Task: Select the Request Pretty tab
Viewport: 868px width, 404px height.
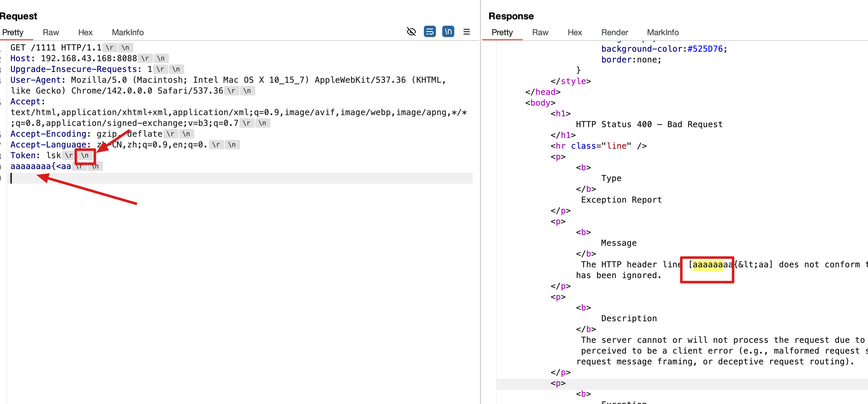Action: 13,32
